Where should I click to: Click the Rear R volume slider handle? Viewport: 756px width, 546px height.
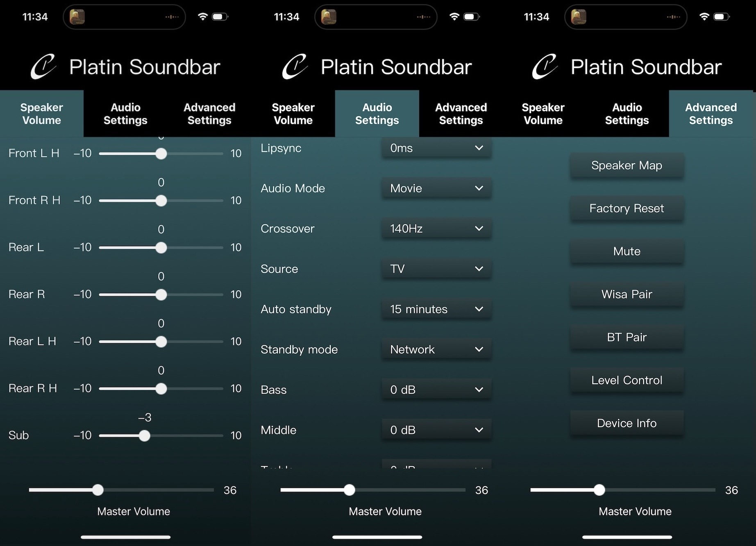pyautogui.click(x=161, y=295)
